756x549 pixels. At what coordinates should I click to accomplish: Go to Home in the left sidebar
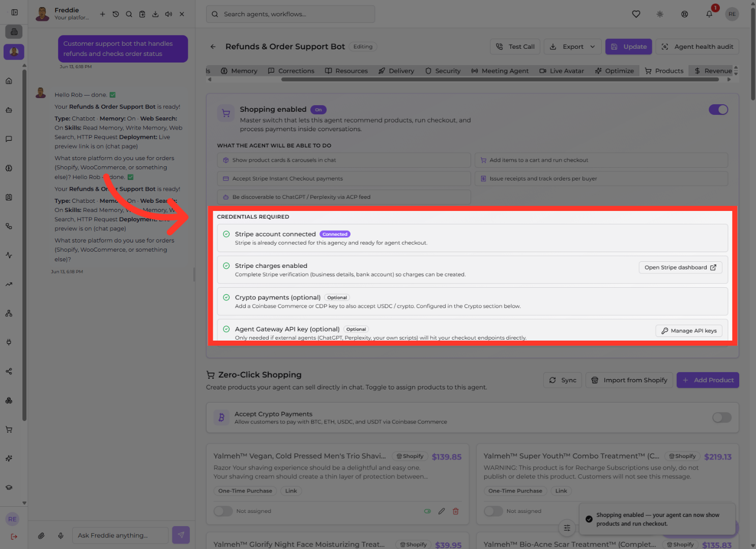click(9, 81)
